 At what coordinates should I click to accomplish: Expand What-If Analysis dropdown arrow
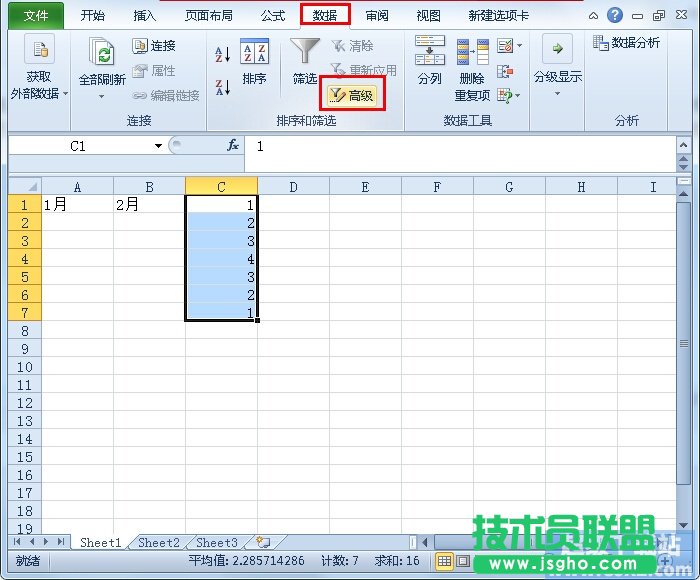[518, 95]
